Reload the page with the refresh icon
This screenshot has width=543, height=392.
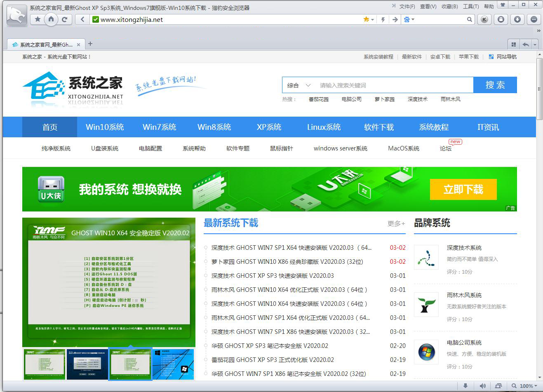(64, 19)
